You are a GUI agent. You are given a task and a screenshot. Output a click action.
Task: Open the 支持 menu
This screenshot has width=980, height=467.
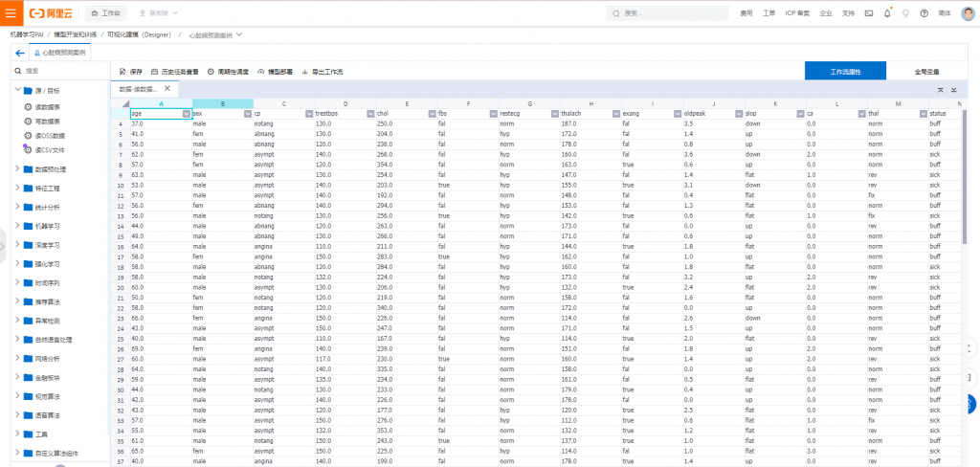[x=848, y=13]
